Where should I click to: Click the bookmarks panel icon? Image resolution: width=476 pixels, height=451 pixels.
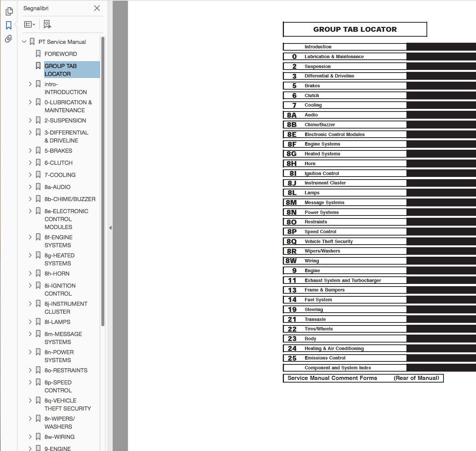(9, 25)
